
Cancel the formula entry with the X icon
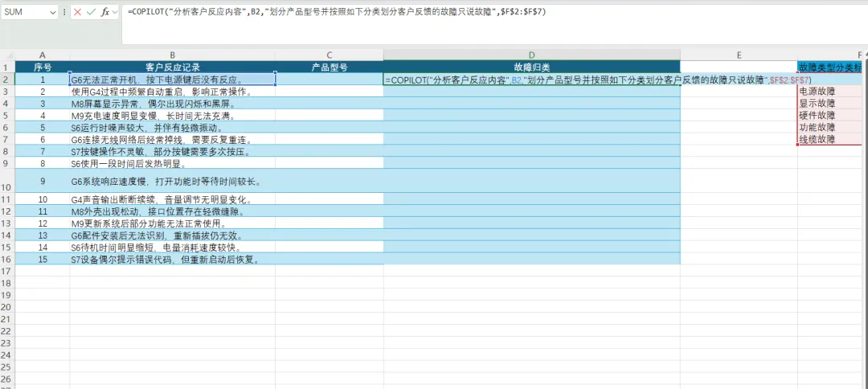(x=77, y=12)
